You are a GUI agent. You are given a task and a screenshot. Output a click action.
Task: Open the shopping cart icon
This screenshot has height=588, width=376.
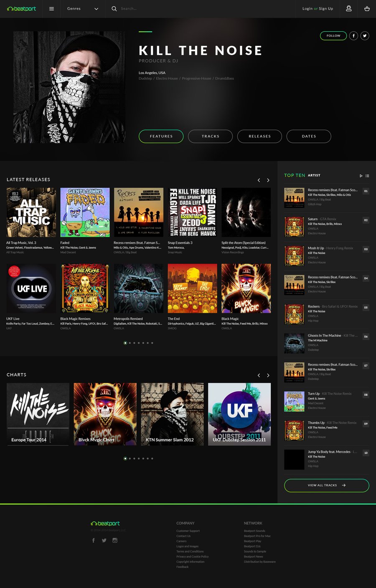(x=367, y=9)
